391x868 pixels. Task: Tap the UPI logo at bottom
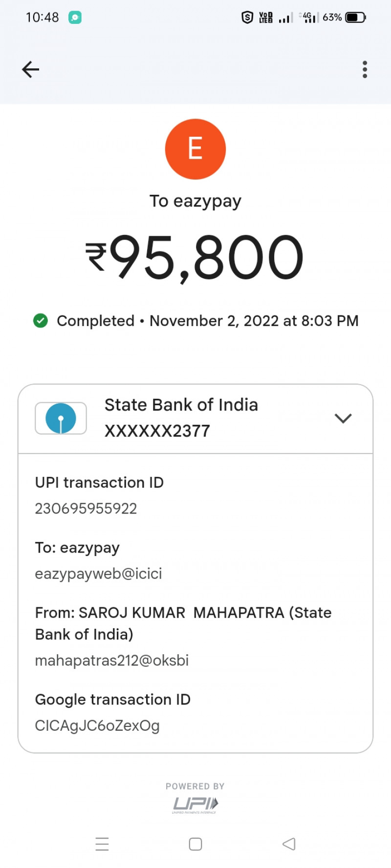[195, 804]
